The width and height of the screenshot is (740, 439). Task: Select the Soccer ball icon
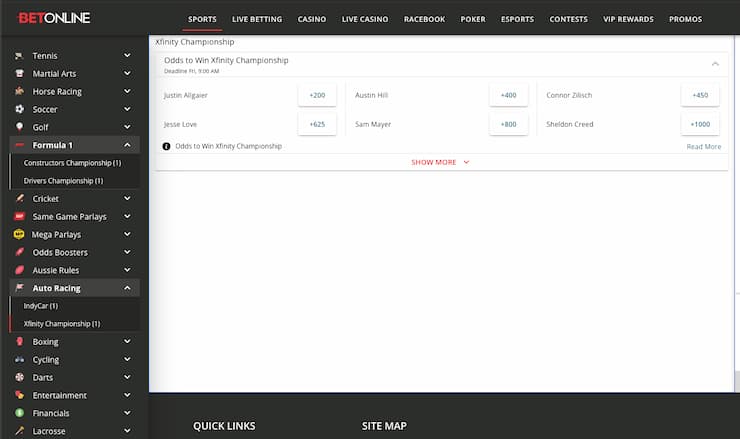(x=19, y=109)
